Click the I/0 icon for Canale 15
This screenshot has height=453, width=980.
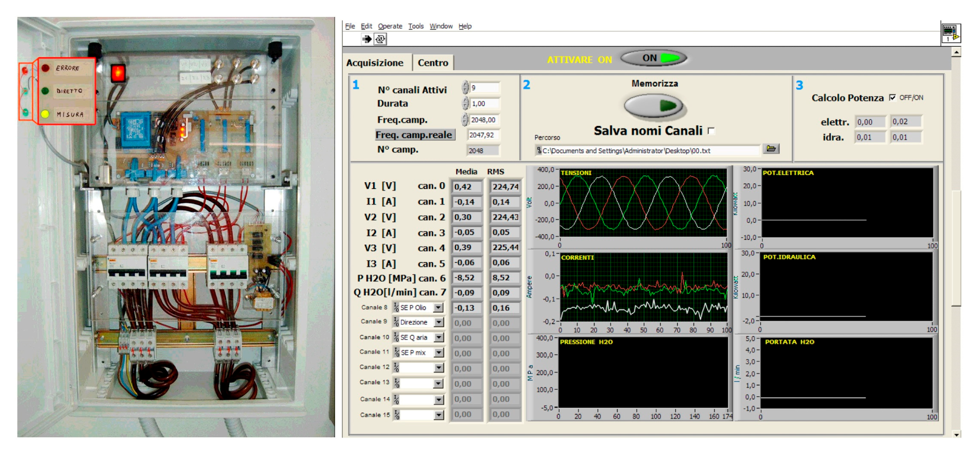click(x=397, y=415)
